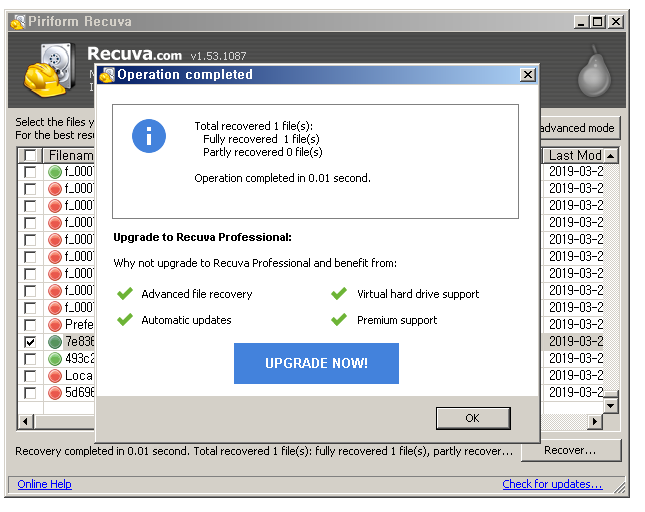Check the checkbox for the Loca file
The height and width of the screenshot is (512, 645).
(x=30, y=376)
